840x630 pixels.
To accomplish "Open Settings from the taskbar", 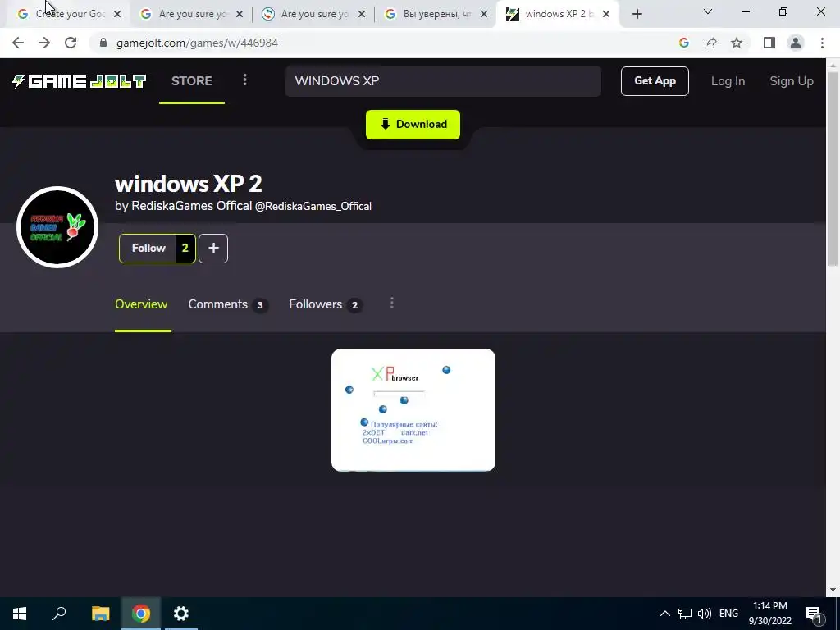I will click(181, 614).
